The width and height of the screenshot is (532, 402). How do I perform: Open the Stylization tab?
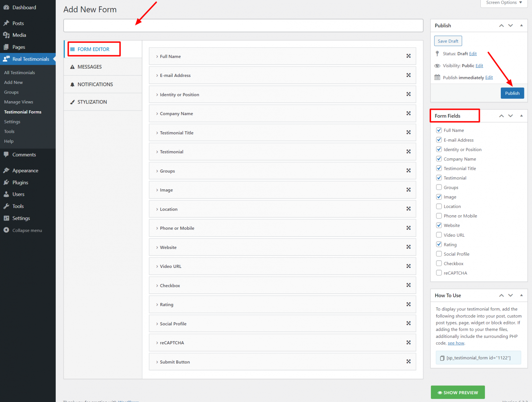point(92,102)
